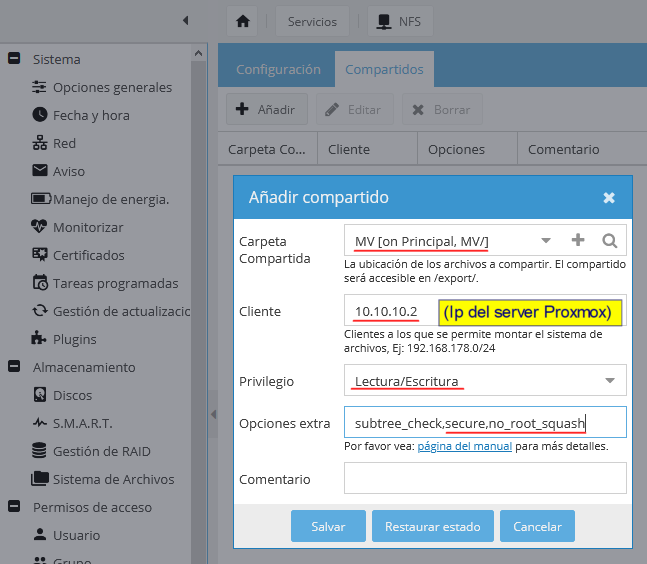Click the Añadir button

pos(267,109)
